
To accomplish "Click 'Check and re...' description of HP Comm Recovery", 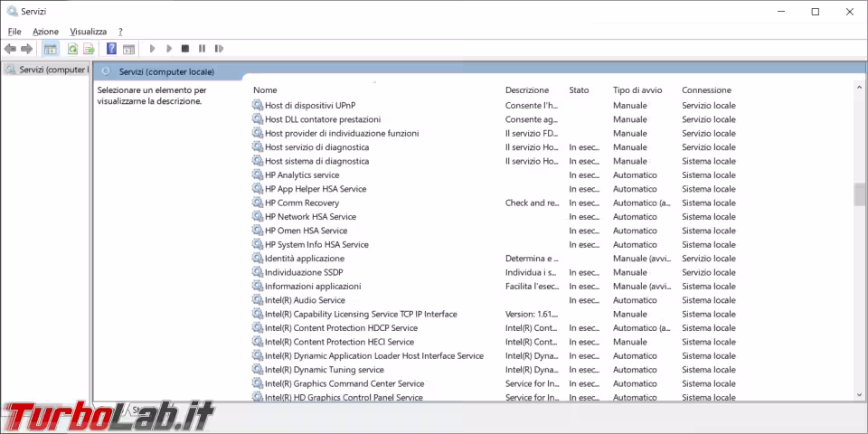I will 533,203.
